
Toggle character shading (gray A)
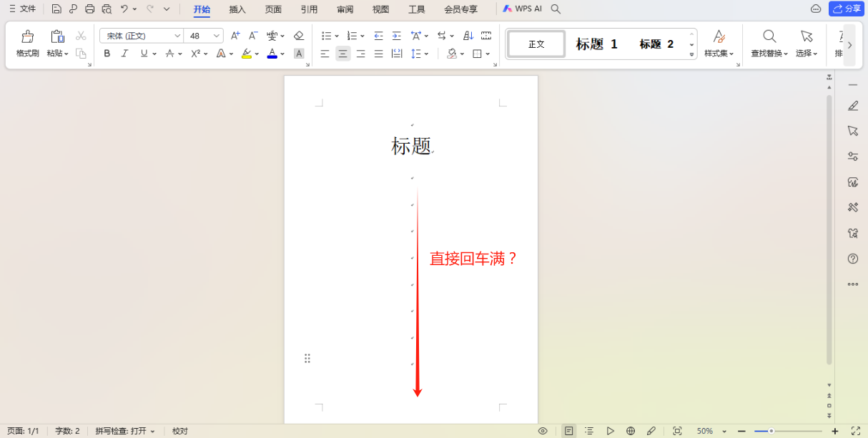299,54
